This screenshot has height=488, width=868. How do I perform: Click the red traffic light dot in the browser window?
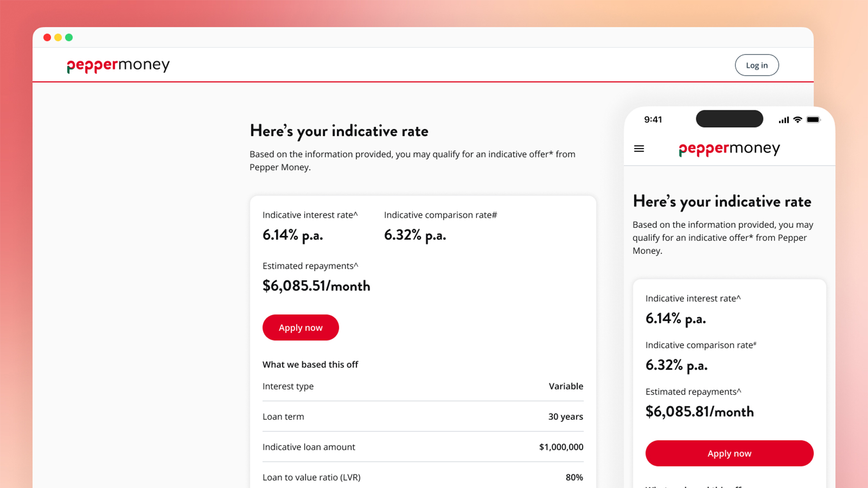[x=47, y=38]
